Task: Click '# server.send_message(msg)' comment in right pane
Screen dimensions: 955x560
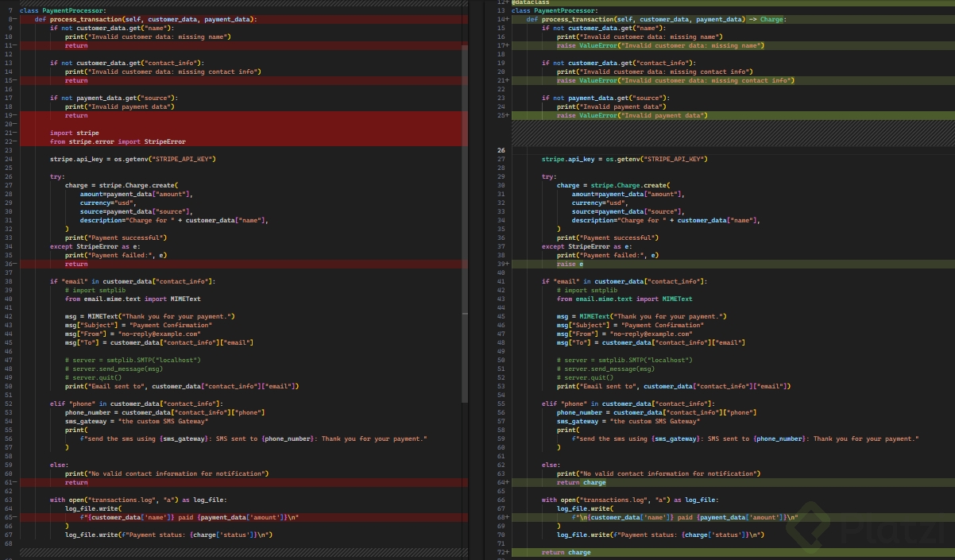Action: pyautogui.click(x=606, y=369)
